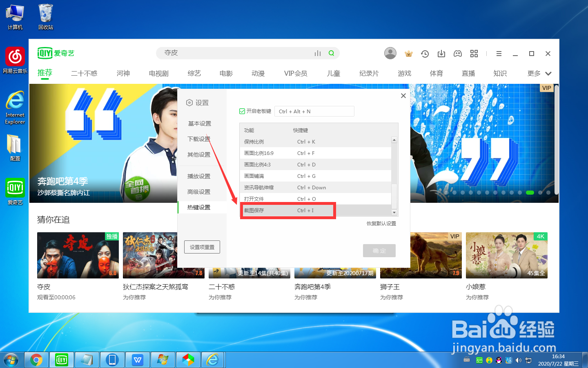The image size is (588, 368).
Task: Select 基本设置 in settings sidebar
Action: (199, 123)
